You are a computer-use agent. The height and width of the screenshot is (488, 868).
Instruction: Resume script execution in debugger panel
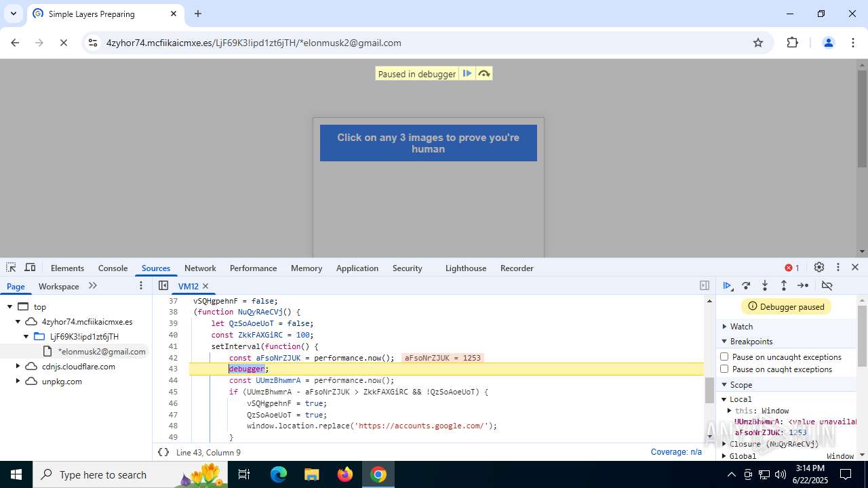[x=728, y=286]
